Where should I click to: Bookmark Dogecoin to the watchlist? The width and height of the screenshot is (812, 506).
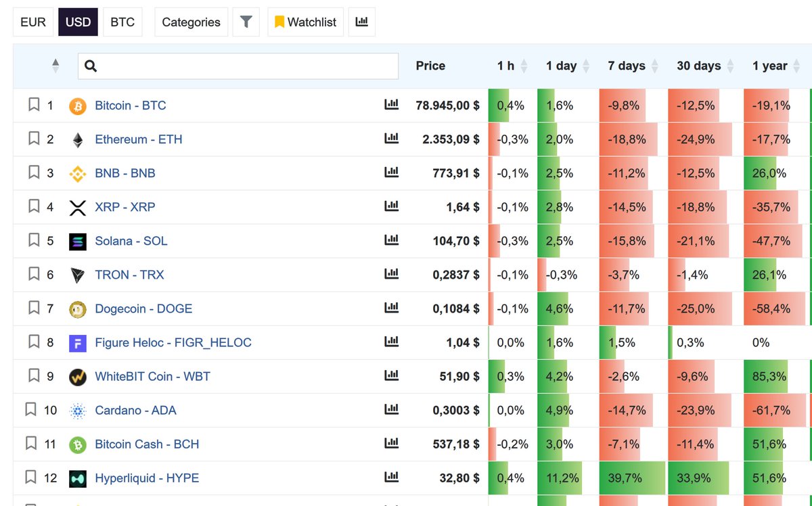point(34,308)
